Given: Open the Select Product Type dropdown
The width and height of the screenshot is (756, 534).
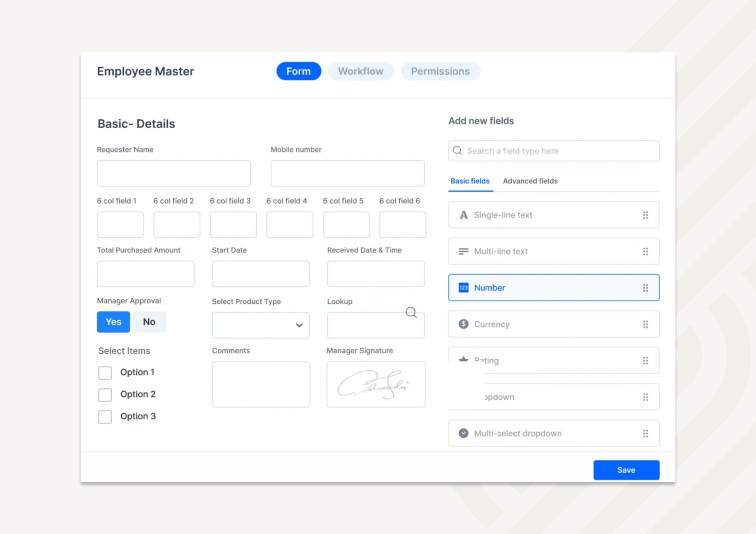Looking at the screenshot, I should click(x=261, y=325).
